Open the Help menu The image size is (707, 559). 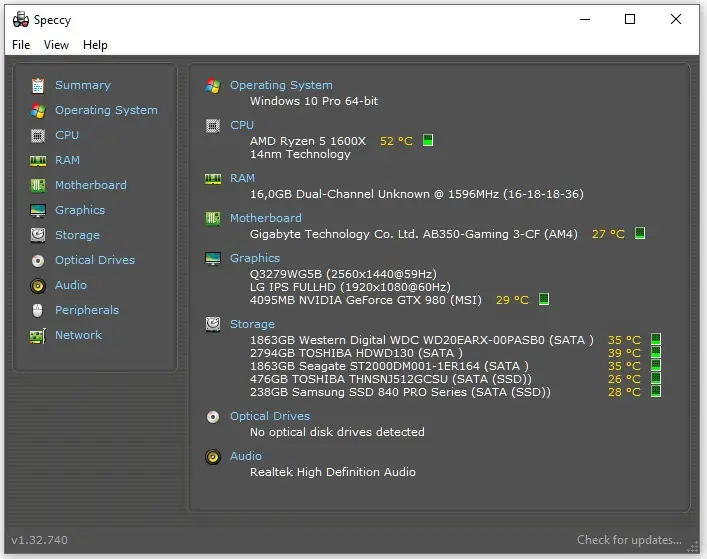(x=95, y=45)
